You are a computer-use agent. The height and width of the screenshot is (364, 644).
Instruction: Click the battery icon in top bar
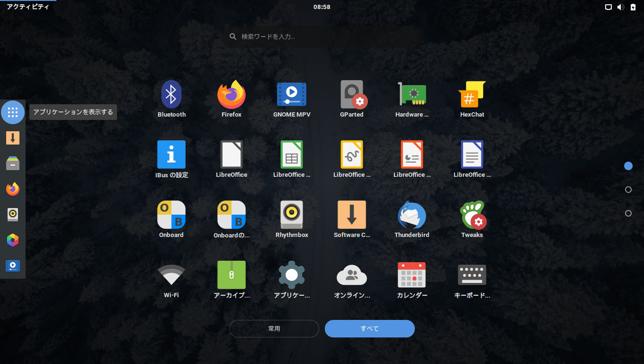(634, 7)
